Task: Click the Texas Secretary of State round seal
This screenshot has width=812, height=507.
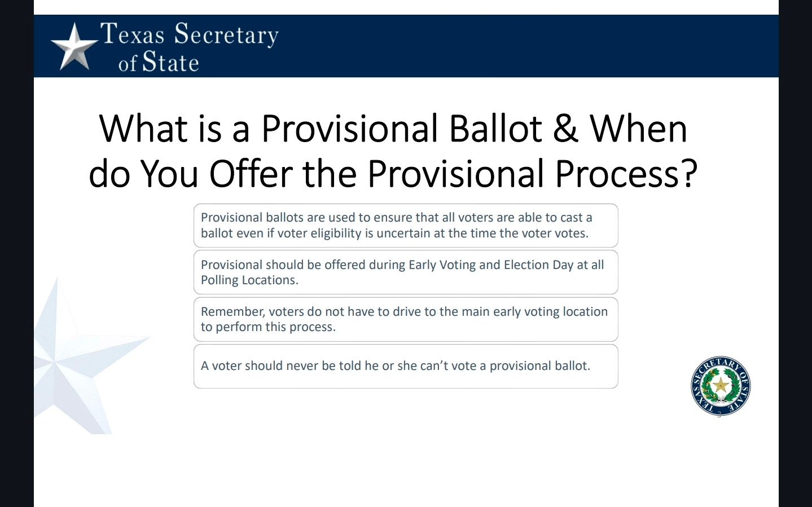Action: pos(721,386)
